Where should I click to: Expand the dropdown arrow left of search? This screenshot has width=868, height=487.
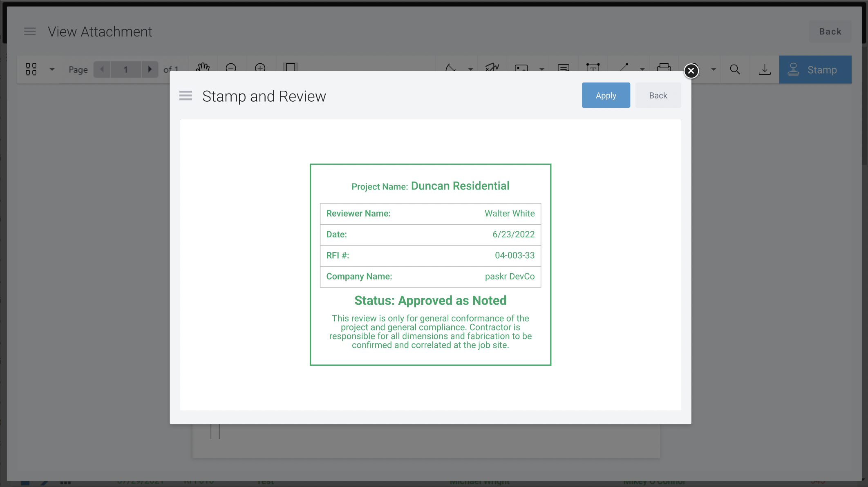(714, 69)
